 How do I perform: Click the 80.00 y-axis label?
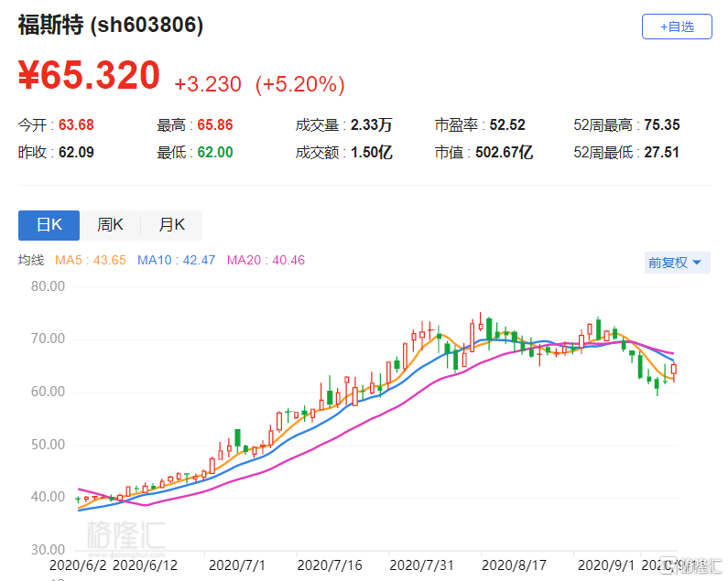click(x=48, y=286)
